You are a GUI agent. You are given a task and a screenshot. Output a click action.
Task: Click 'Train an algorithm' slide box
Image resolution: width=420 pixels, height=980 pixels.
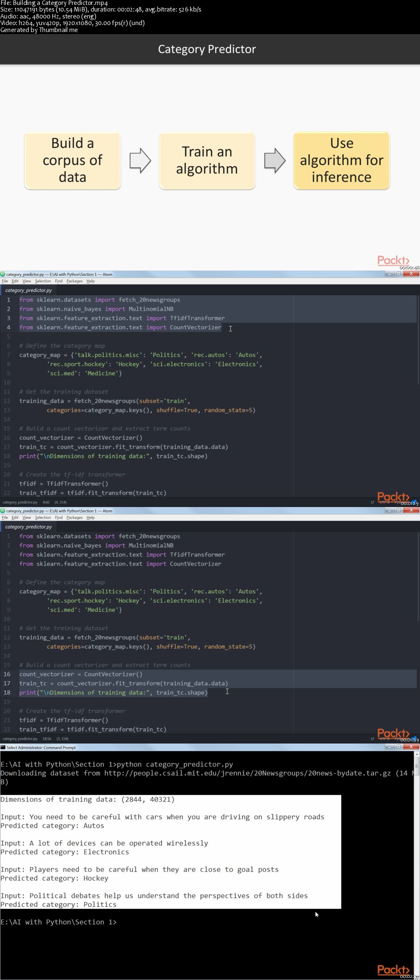pos(207,161)
